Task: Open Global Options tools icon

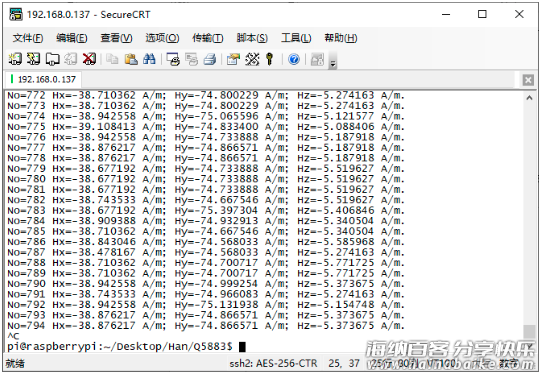Action: (x=252, y=59)
